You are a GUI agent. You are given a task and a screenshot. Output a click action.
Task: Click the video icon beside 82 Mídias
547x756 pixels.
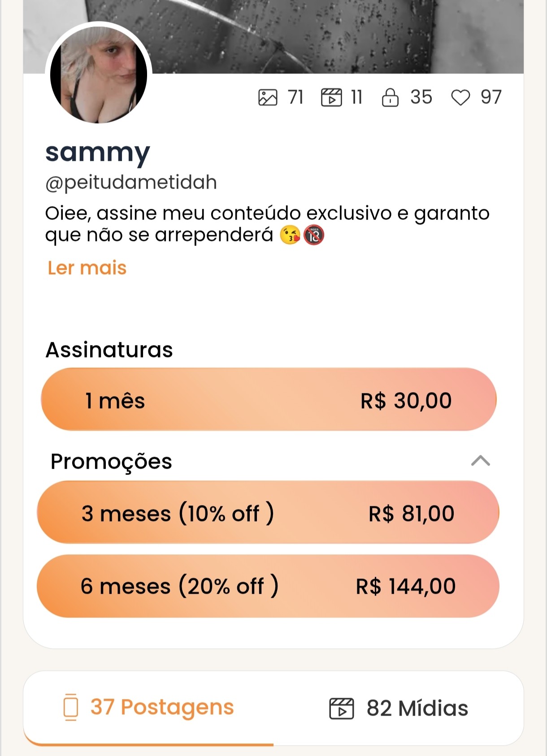click(x=341, y=708)
